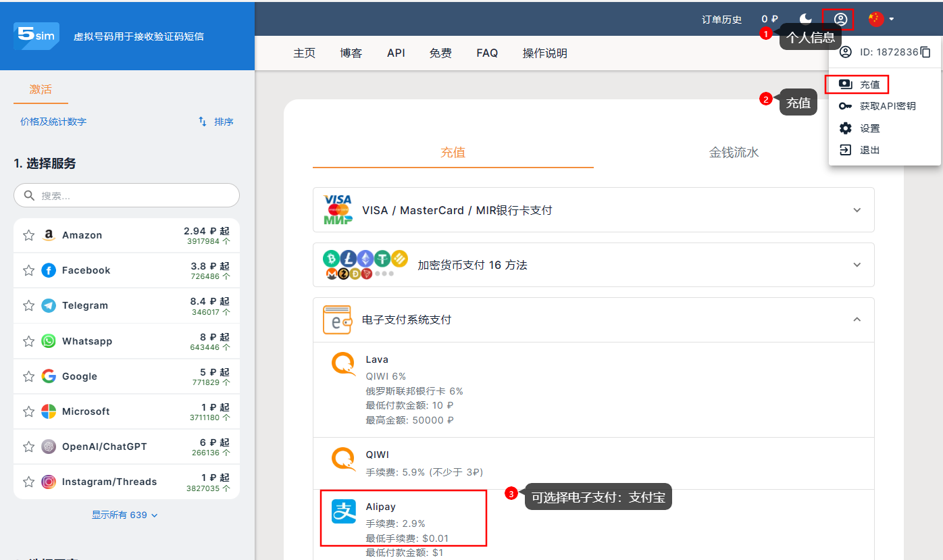The image size is (943, 560).
Task: Copy the account ID with copy icon
Action: (925, 52)
